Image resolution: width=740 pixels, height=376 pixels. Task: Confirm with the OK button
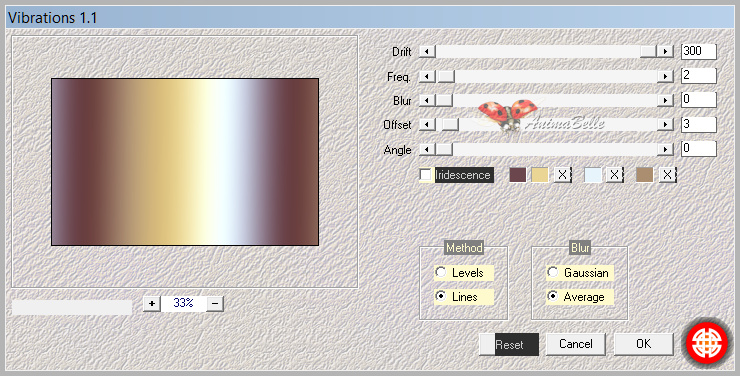click(x=644, y=344)
